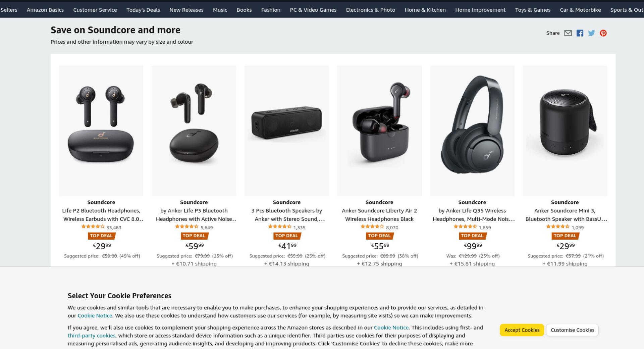Select Home & Kitchen in top navigation
644x349 pixels.
click(425, 10)
